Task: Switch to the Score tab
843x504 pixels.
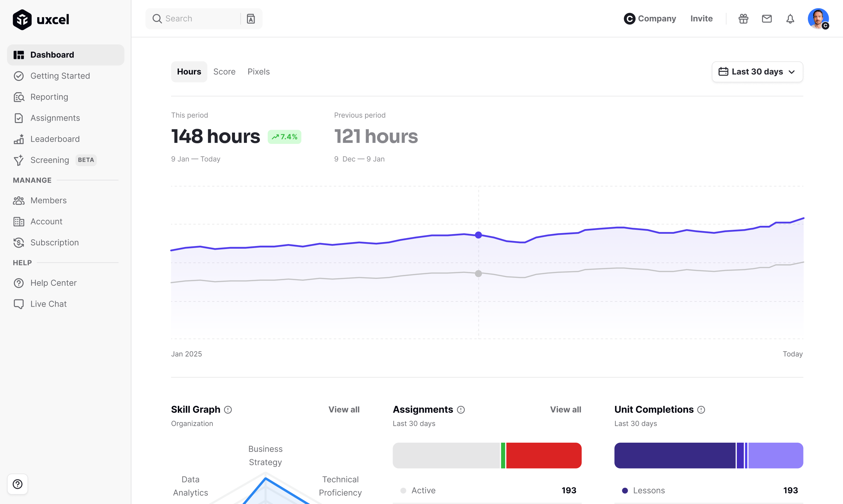Action: coord(224,72)
